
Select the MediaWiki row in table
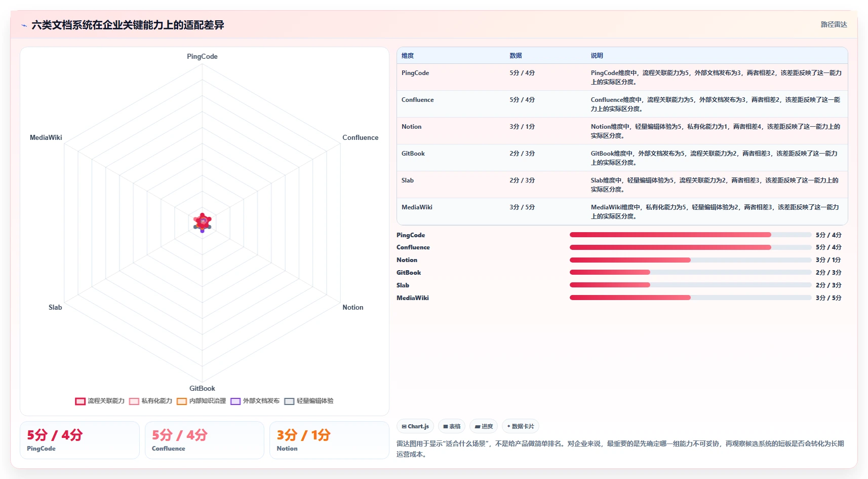(x=622, y=211)
